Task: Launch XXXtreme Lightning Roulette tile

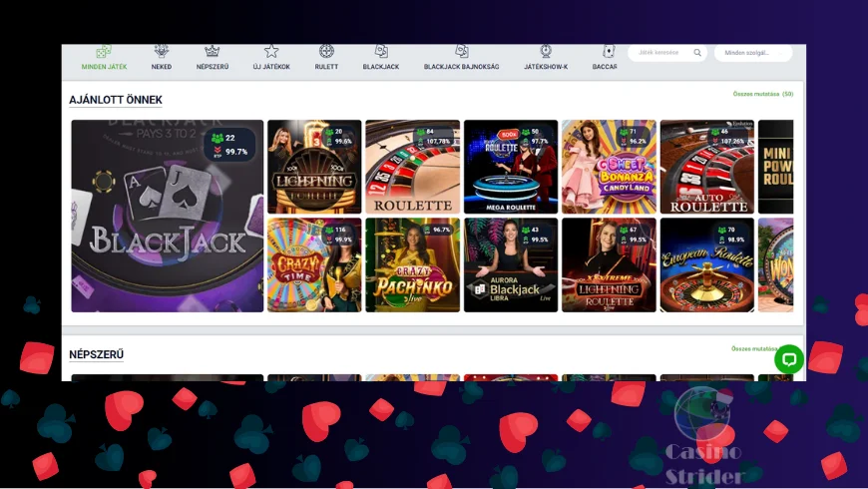Action: (609, 264)
